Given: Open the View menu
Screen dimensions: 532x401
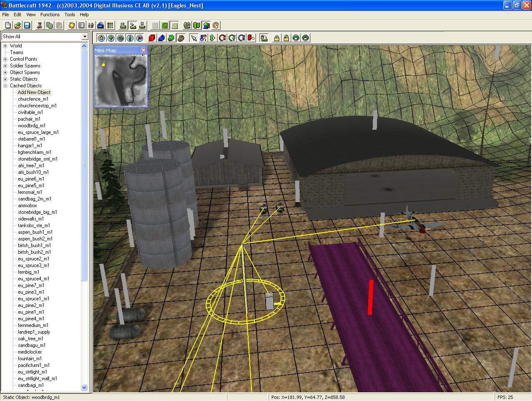Looking at the screenshot, I should coord(31,15).
